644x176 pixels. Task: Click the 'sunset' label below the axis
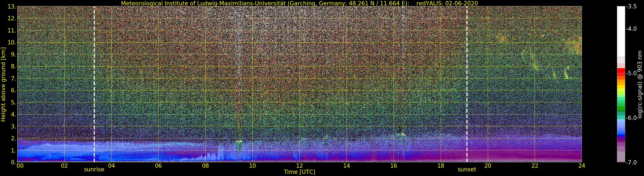coord(467,170)
